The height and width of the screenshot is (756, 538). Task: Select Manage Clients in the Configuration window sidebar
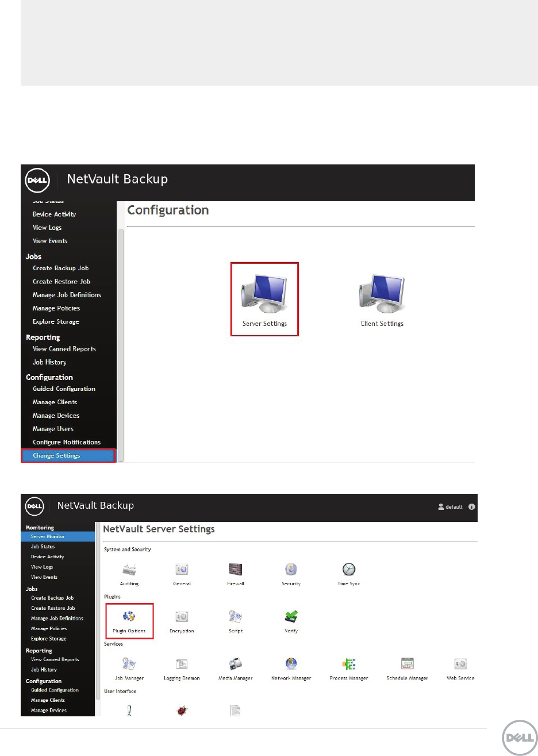(55, 402)
